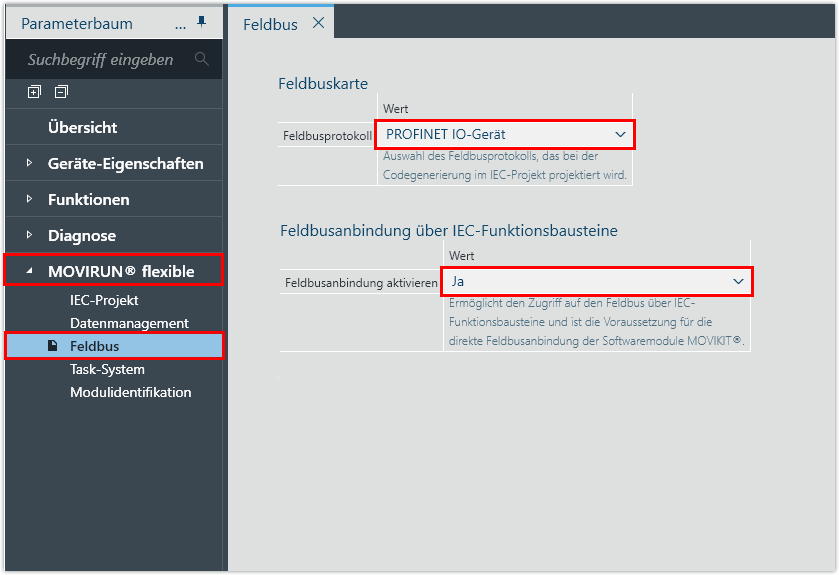Click the document icon beside Feldbus
This screenshot has width=839, height=575.
pyautogui.click(x=53, y=346)
